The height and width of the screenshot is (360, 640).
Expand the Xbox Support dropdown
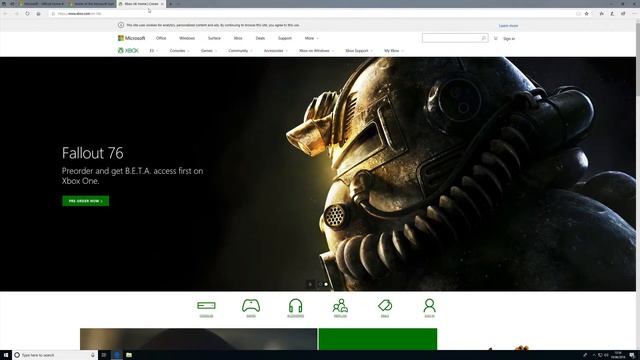pos(359,51)
